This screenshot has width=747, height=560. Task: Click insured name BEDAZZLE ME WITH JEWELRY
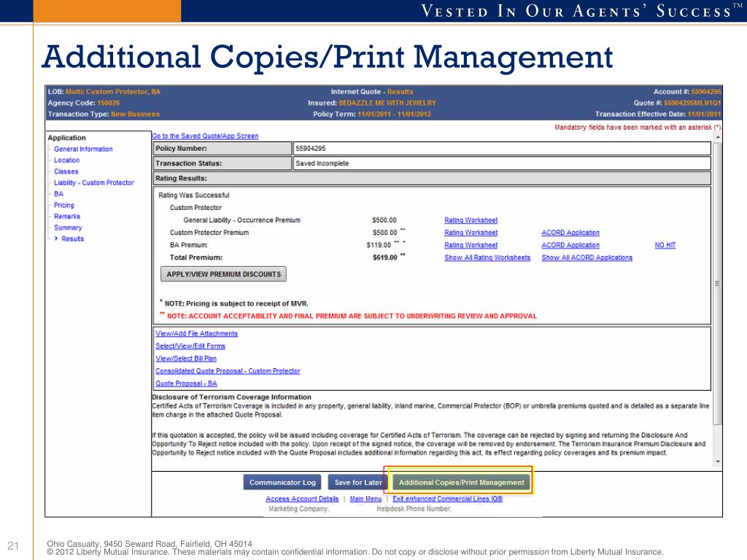tap(387, 103)
